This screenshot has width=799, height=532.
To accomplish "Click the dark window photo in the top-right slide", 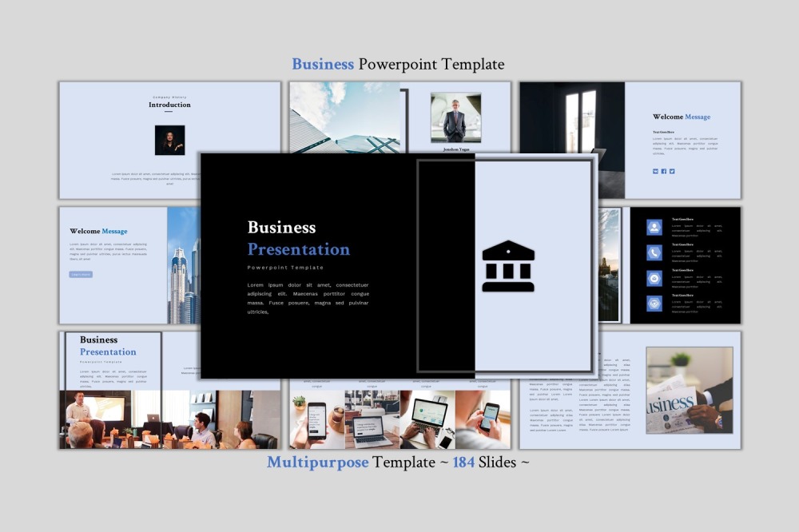I will (x=572, y=128).
